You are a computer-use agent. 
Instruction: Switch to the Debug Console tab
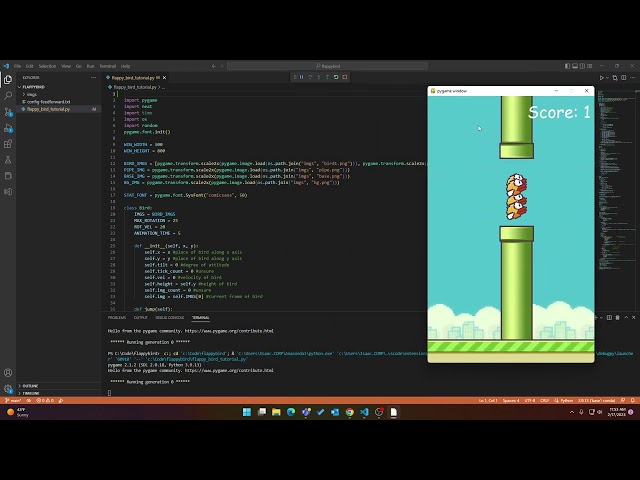pyautogui.click(x=170, y=318)
